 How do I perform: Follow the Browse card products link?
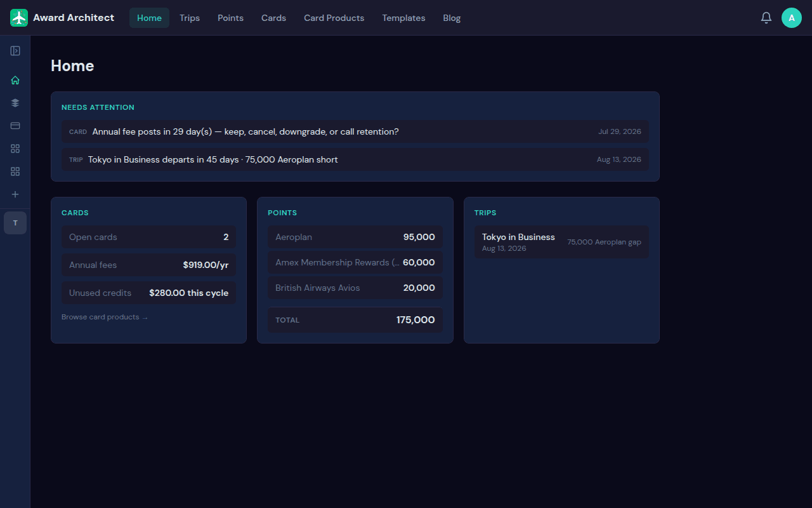tap(105, 317)
